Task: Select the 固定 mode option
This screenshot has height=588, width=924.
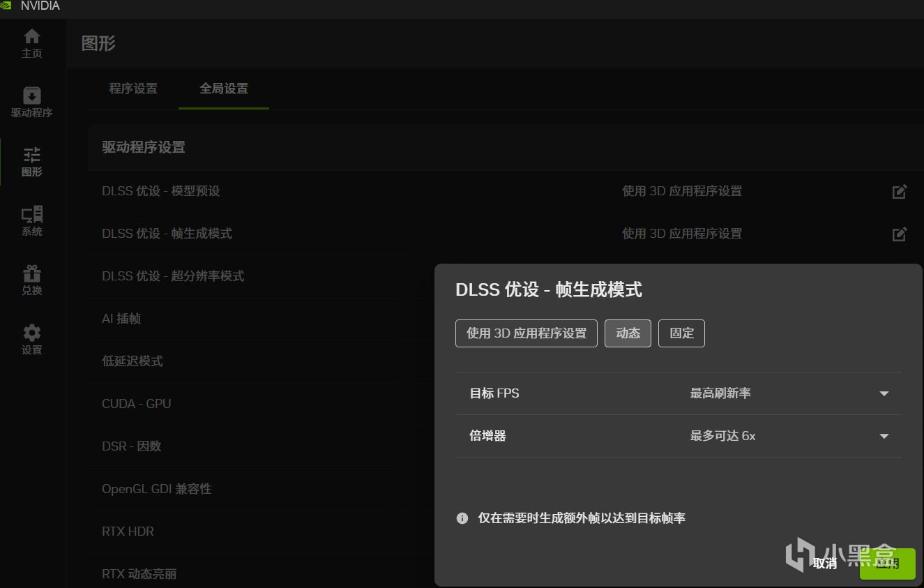Action: (x=682, y=333)
